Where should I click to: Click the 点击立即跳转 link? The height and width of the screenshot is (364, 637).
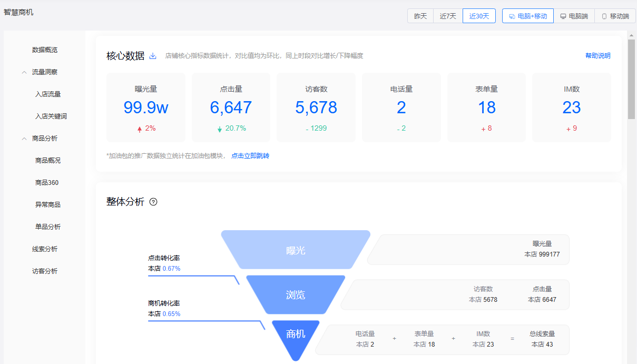click(x=250, y=156)
